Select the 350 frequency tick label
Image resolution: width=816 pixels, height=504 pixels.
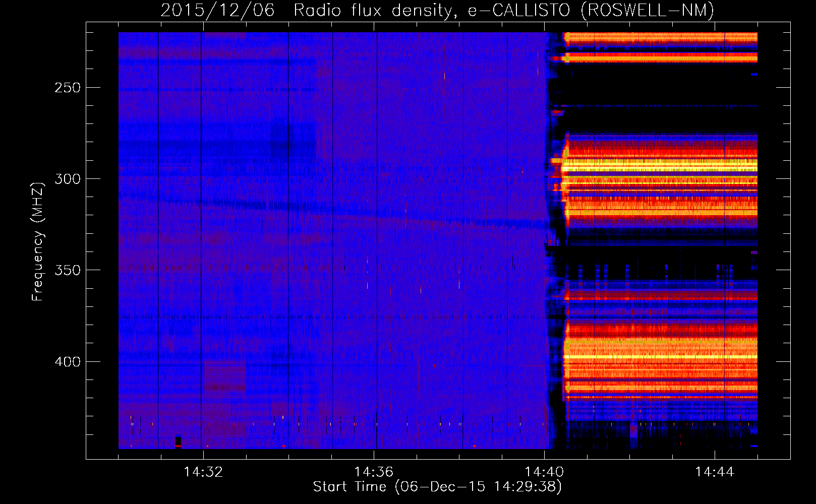68,270
